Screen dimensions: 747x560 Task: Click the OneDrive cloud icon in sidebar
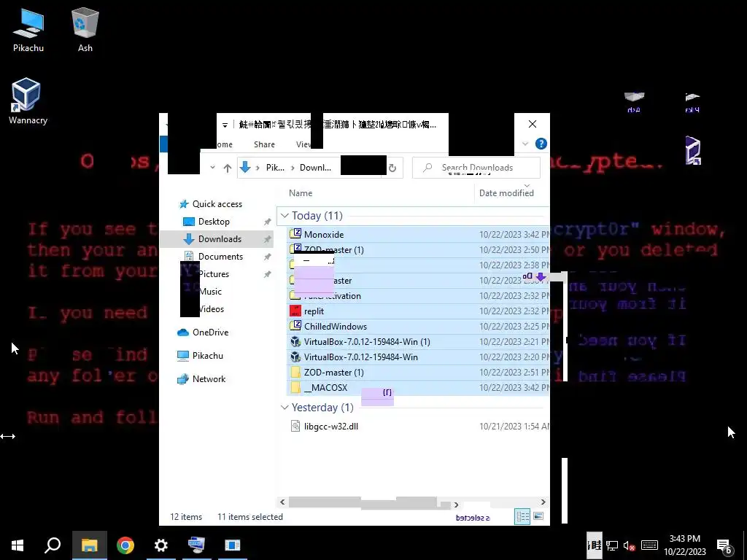[183, 332]
